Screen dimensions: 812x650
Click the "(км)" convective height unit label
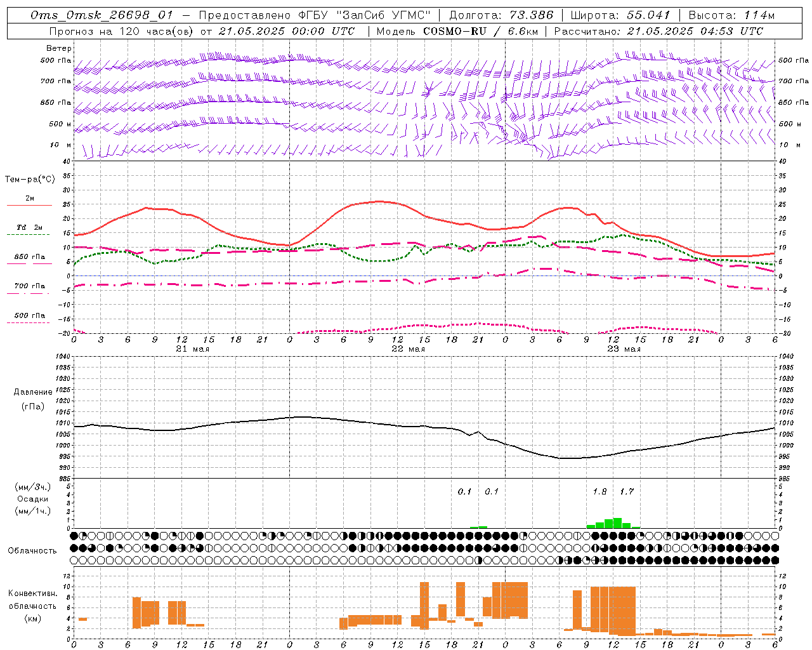pos(32,618)
